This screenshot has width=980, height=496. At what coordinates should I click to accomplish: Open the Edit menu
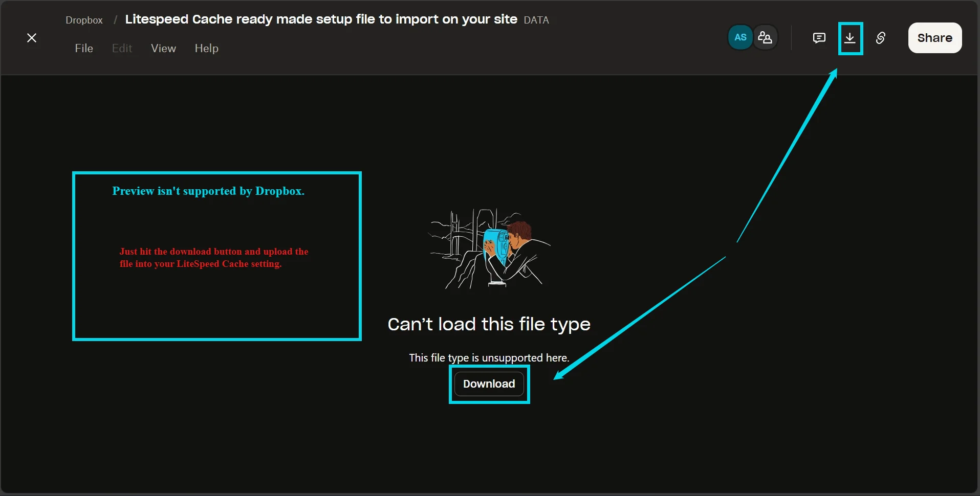[122, 48]
